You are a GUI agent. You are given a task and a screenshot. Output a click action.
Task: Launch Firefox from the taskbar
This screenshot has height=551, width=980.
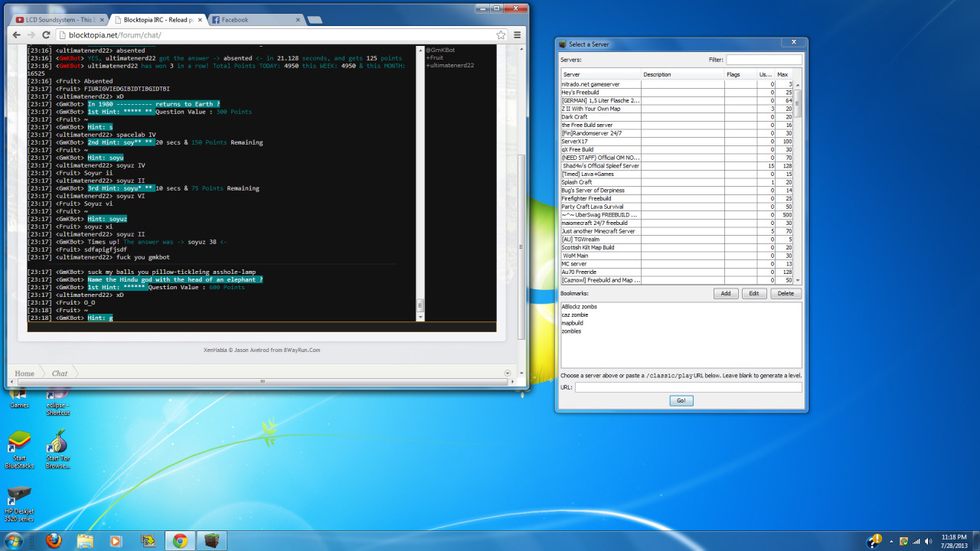coord(54,541)
